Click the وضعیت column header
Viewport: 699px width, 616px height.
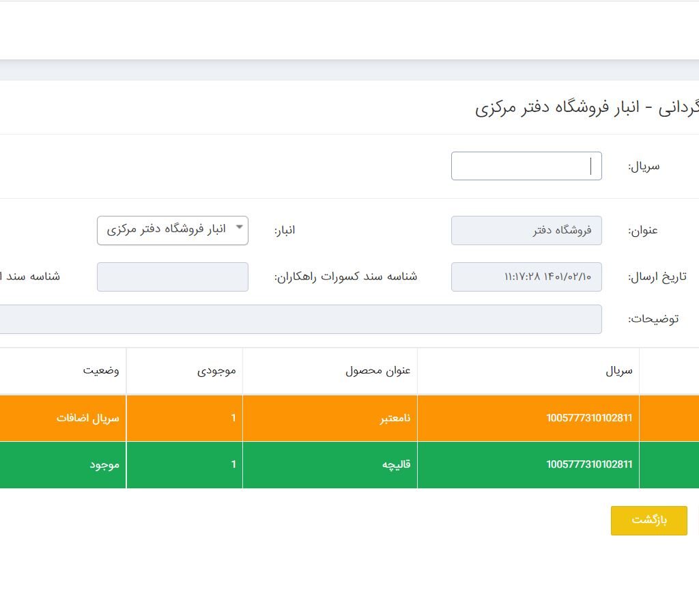pyautogui.click(x=101, y=370)
